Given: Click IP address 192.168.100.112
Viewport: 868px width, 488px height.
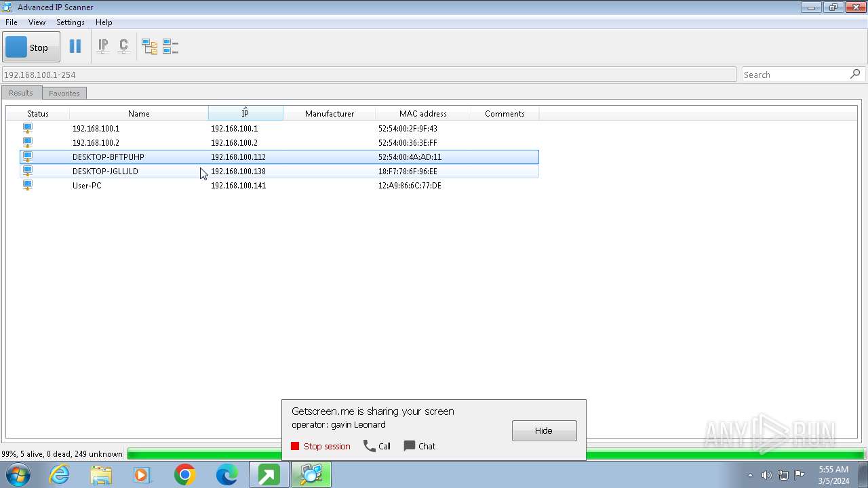Looking at the screenshot, I should point(238,157).
